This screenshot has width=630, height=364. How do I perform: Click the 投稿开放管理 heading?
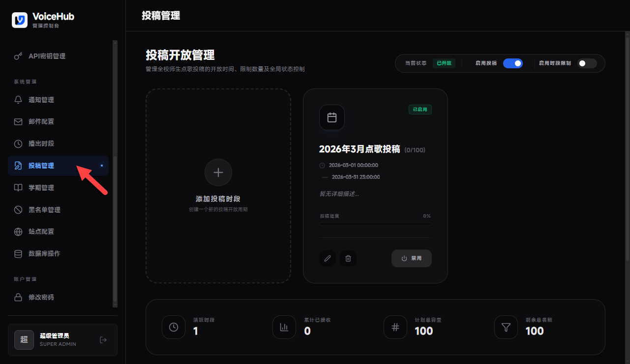(x=180, y=55)
